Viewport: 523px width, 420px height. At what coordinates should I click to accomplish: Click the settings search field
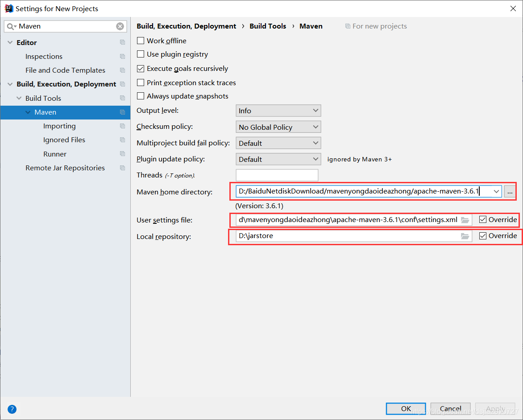(x=65, y=26)
